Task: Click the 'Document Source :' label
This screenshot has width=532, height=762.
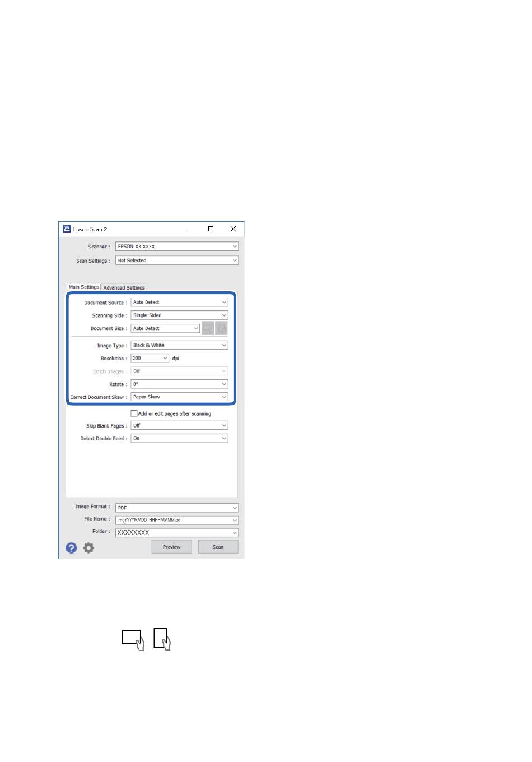Action: 105,303
